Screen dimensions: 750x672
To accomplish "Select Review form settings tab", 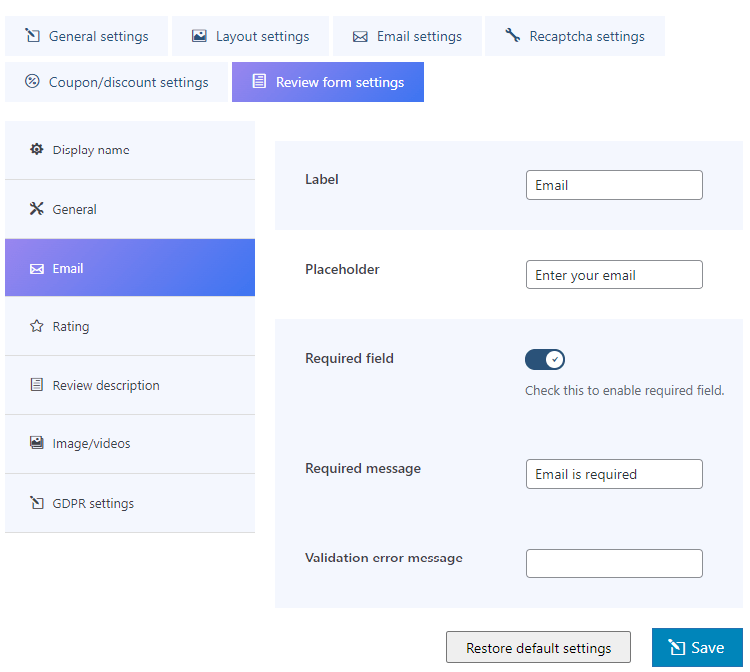I will [328, 82].
